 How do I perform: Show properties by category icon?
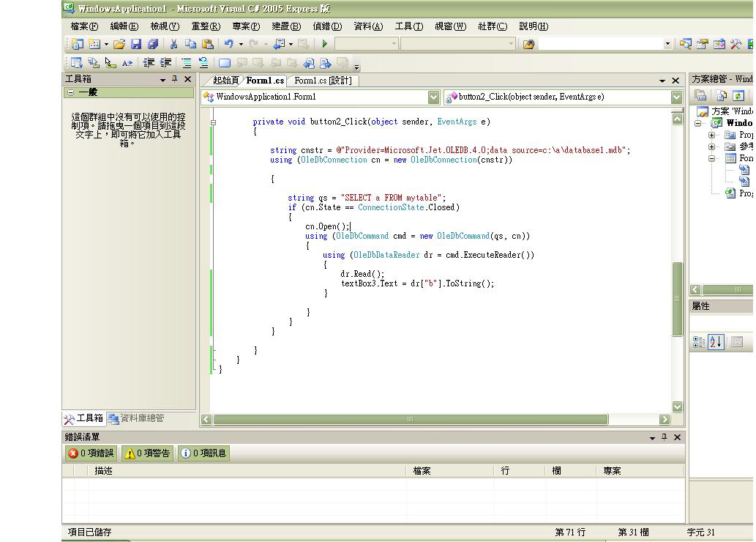point(699,342)
